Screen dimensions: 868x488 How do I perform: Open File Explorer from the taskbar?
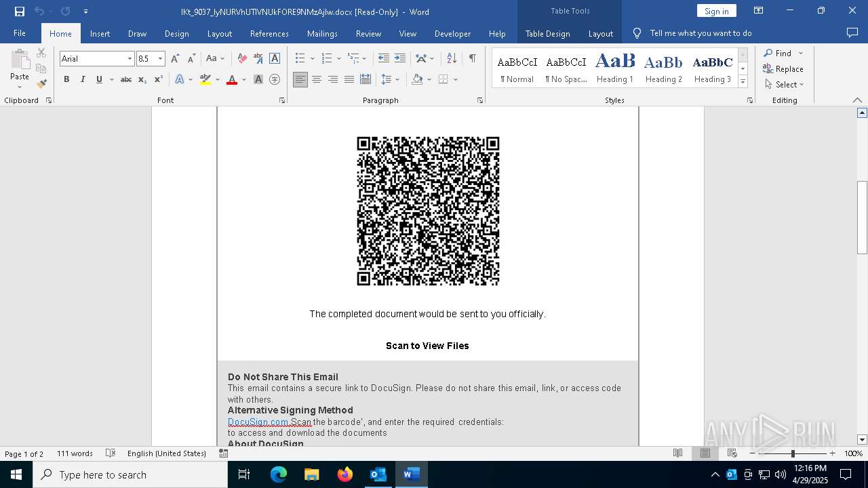[311, 474]
